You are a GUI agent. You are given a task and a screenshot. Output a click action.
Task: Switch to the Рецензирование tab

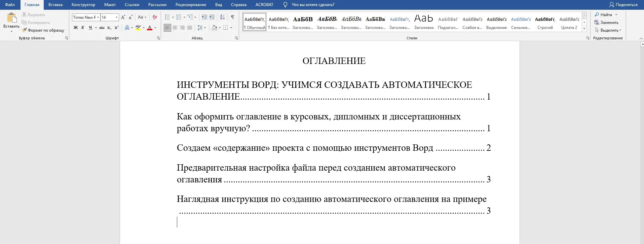click(x=191, y=5)
